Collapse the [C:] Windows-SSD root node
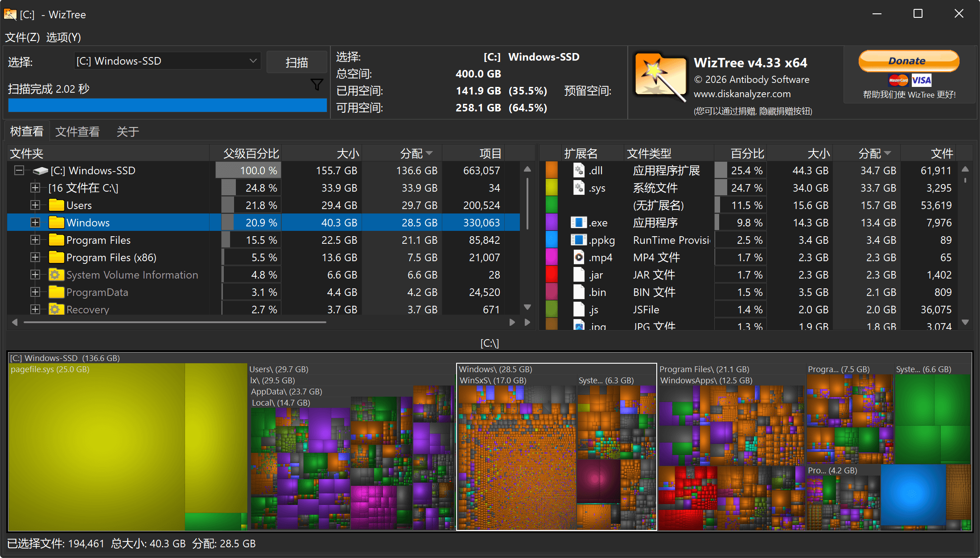The image size is (980, 558). tap(19, 170)
